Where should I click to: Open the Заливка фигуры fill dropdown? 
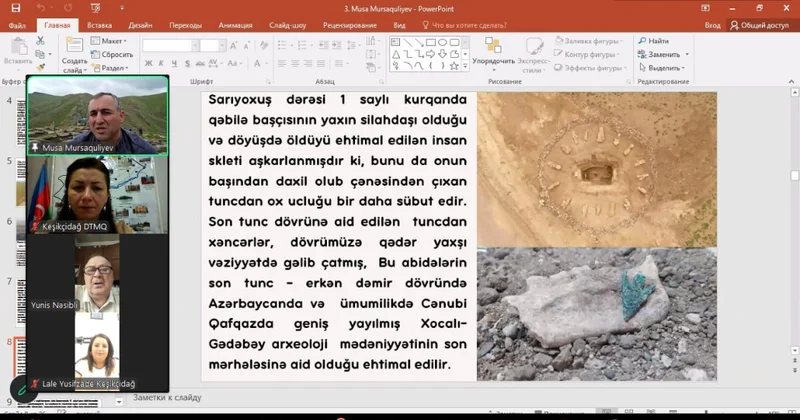(x=589, y=41)
